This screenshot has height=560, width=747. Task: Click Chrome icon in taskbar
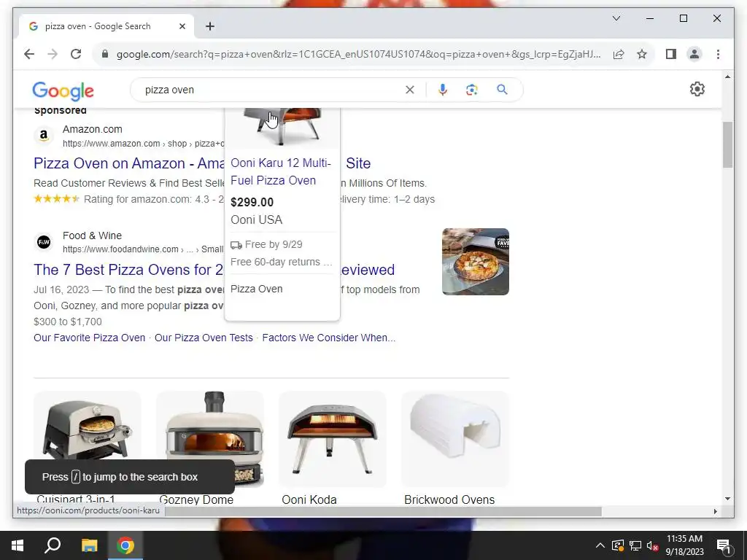125,545
